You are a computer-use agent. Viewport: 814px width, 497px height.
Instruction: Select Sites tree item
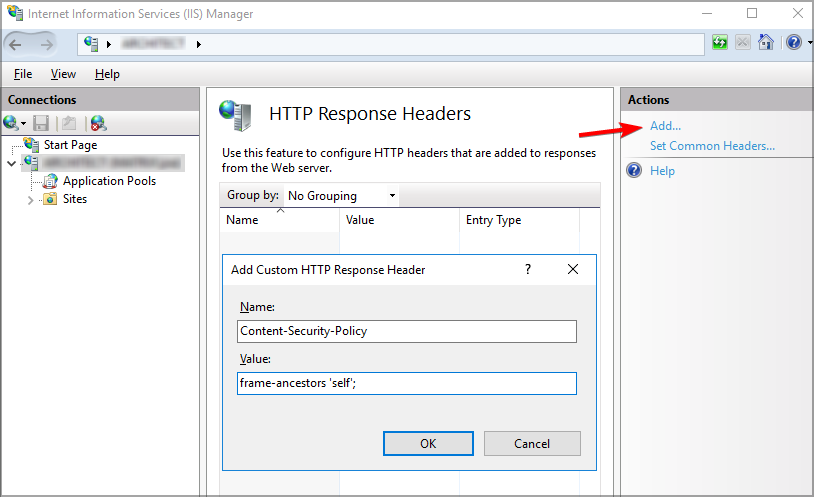[75, 199]
